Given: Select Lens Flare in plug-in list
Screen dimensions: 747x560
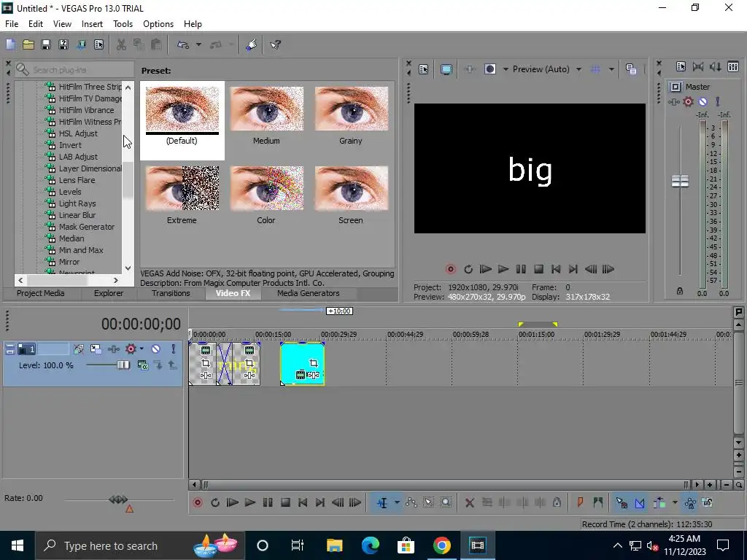Looking at the screenshot, I should click(77, 180).
